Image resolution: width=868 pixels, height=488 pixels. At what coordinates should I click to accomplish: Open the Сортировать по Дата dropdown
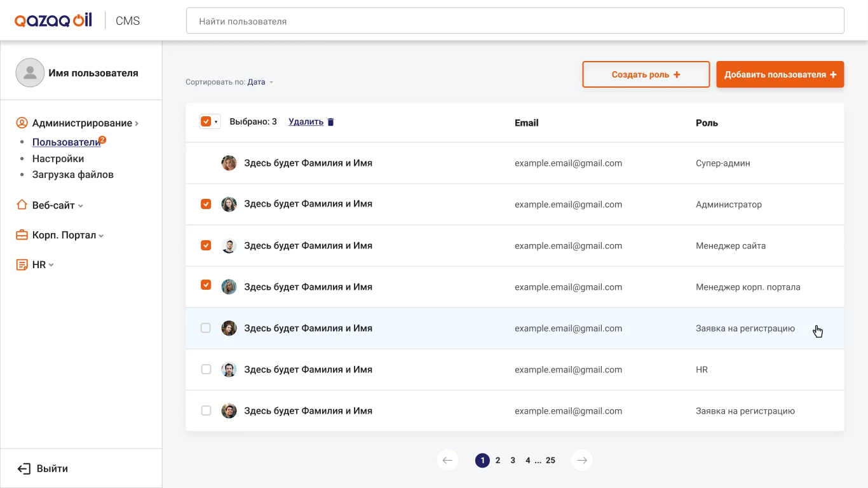coord(261,82)
